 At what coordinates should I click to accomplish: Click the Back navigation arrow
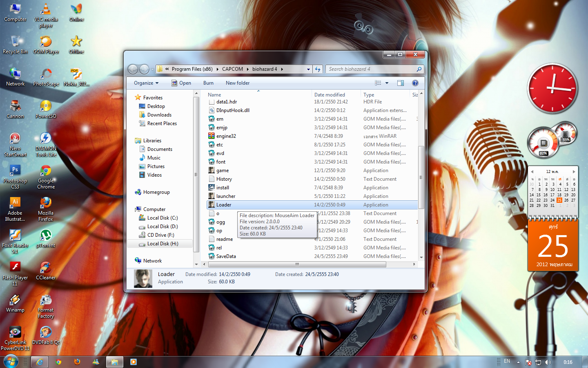pyautogui.click(x=133, y=69)
